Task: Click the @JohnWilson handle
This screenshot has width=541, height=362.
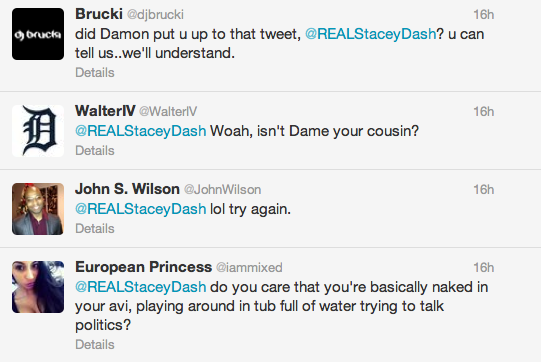Action: (x=223, y=190)
